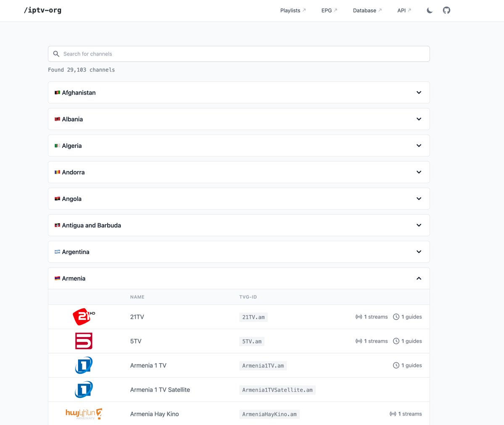Click the Andorra country name
Screen dimensions: 504x425
pos(73,172)
